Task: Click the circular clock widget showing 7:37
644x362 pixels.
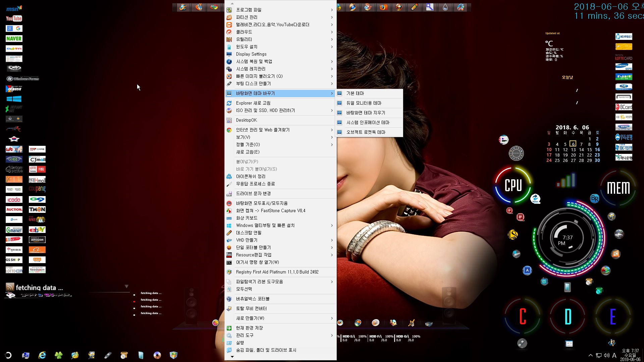Action: [x=568, y=238]
